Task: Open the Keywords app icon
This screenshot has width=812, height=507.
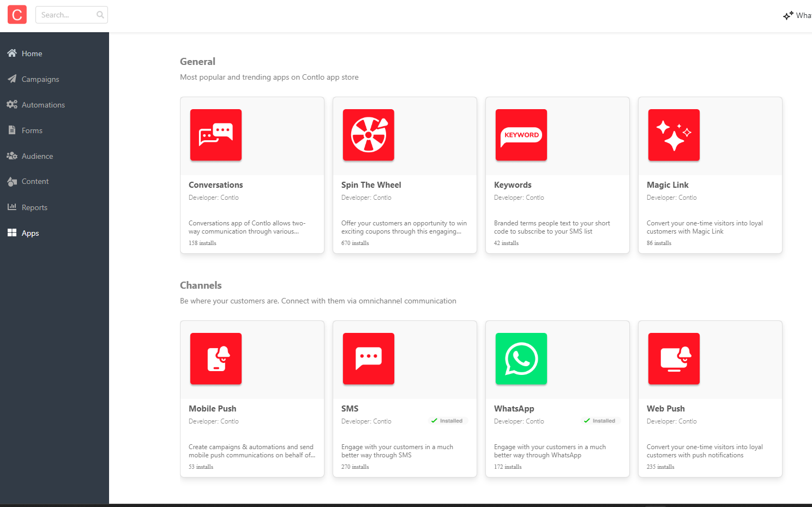Action: pyautogui.click(x=521, y=135)
